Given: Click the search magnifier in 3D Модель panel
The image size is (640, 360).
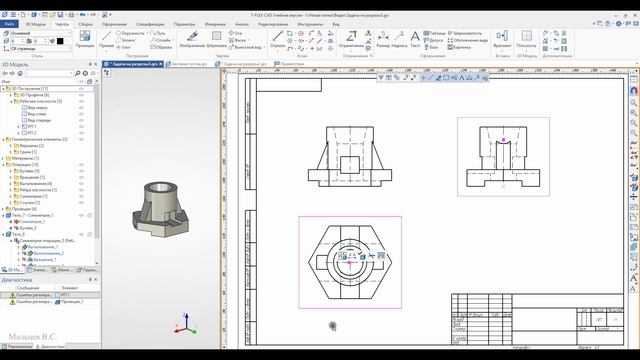Looking at the screenshot, I should (x=78, y=73).
